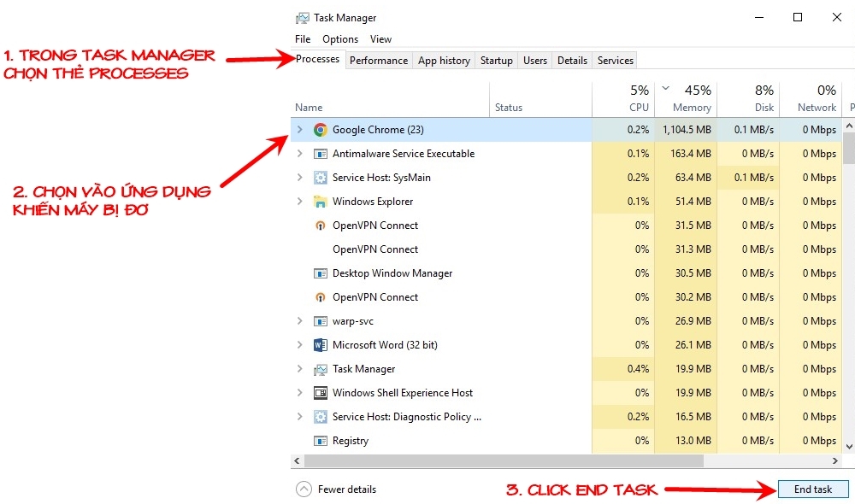Expand the Service Host: SysMain row
Image resolution: width=855 pixels, height=504 pixels.
tap(299, 178)
